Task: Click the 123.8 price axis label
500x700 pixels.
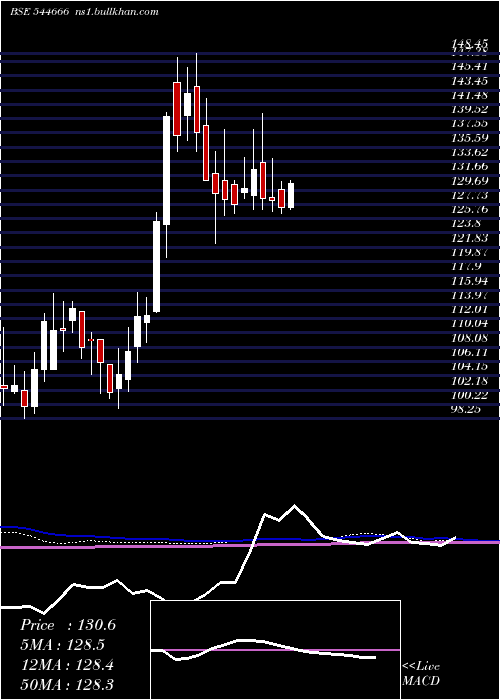Action: (x=467, y=224)
